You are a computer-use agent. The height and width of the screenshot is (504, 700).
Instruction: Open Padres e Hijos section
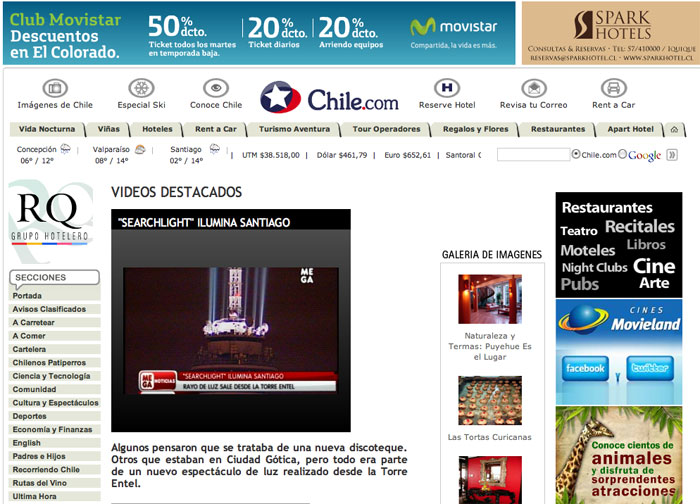tap(55, 456)
